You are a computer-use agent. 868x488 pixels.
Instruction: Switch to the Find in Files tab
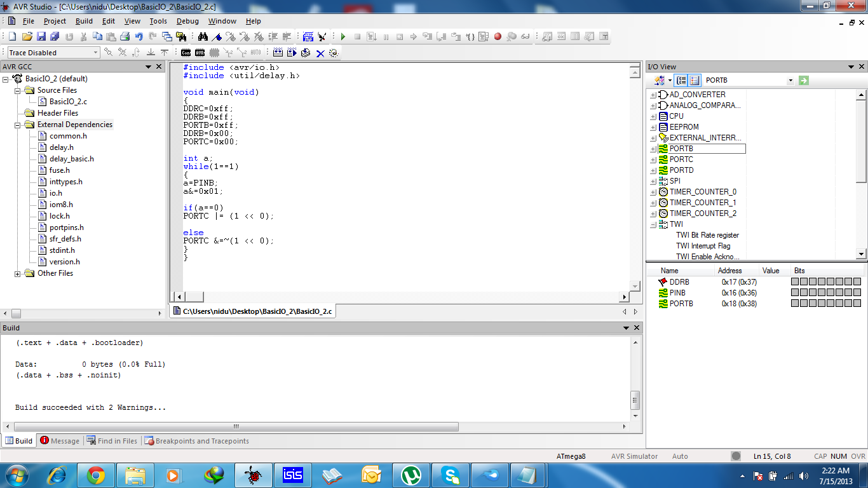(112, 441)
